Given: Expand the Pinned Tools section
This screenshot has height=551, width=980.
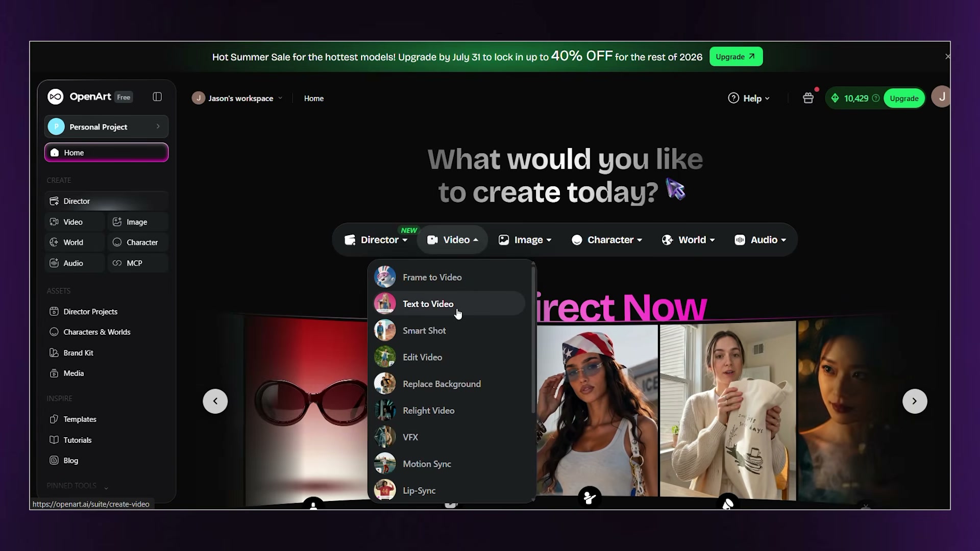Looking at the screenshot, I should (78, 486).
